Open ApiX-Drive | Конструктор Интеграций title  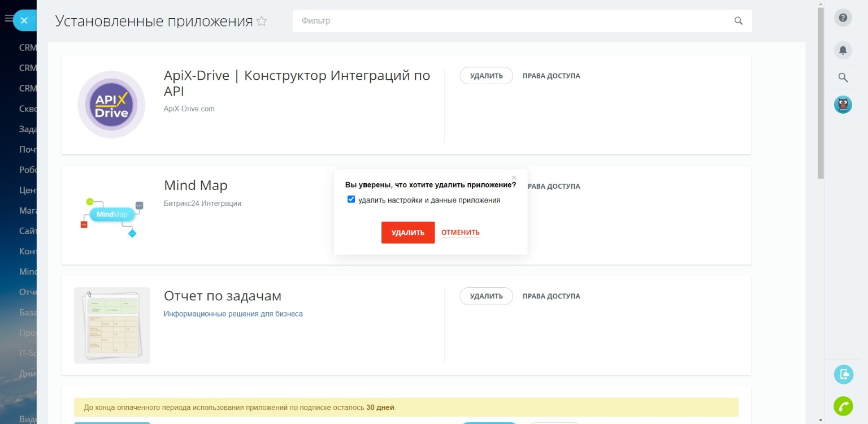click(x=297, y=83)
